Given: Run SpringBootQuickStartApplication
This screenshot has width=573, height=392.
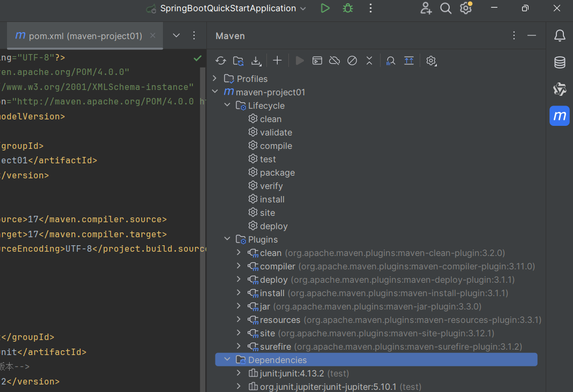Looking at the screenshot, I should 325,8.
